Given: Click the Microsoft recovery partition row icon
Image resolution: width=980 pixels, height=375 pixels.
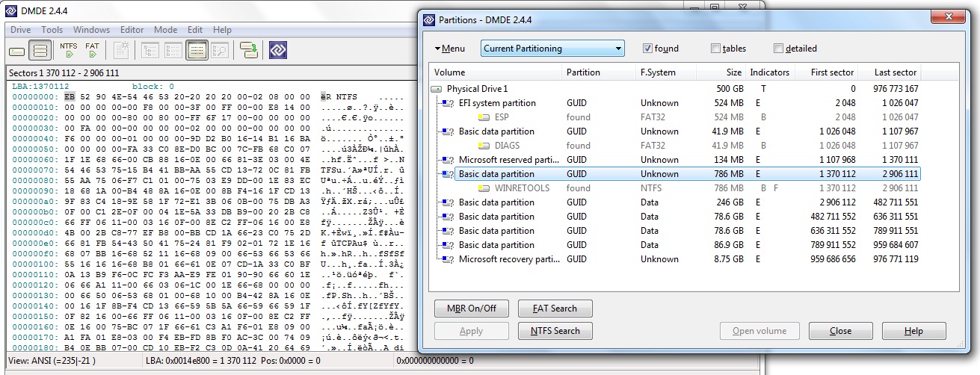Looking at the screenshot, I should tap(447, 259).
